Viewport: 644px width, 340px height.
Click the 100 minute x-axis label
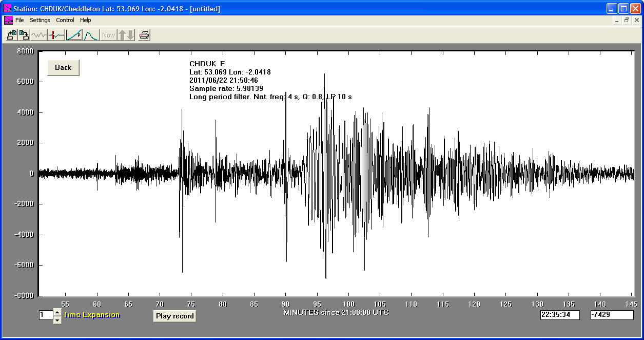click(348, 304)
